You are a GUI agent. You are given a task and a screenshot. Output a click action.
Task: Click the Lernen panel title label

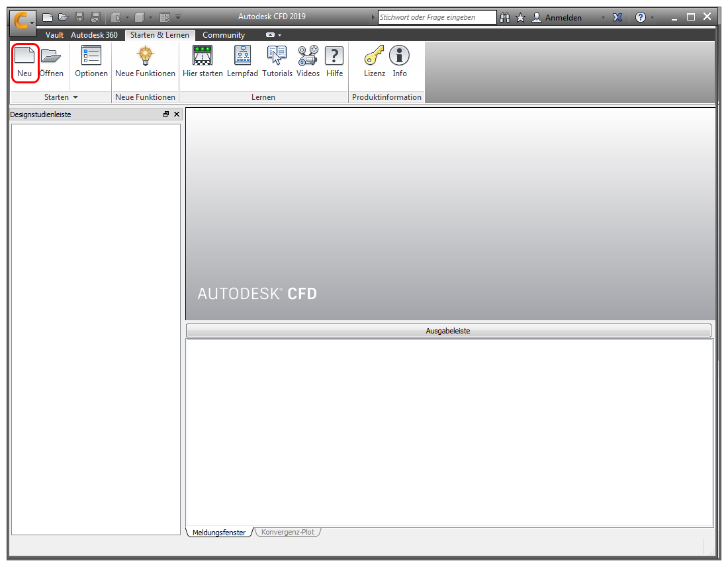tap(263, 97)
